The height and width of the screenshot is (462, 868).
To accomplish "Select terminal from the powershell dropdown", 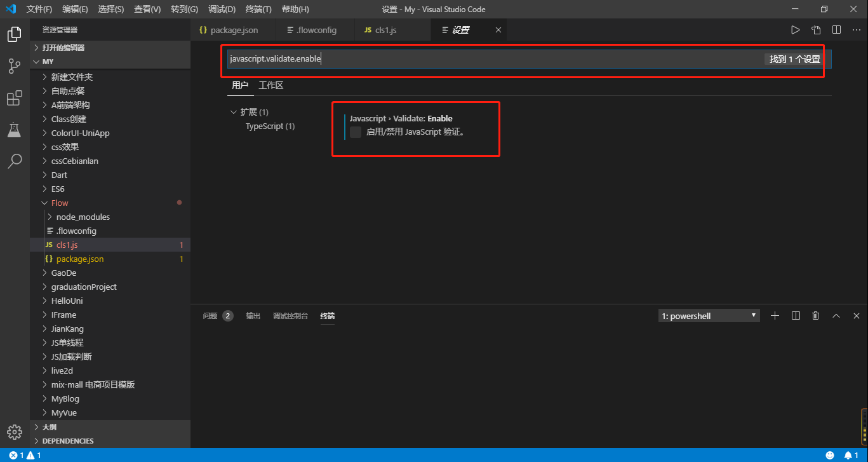I will [709, 316].
